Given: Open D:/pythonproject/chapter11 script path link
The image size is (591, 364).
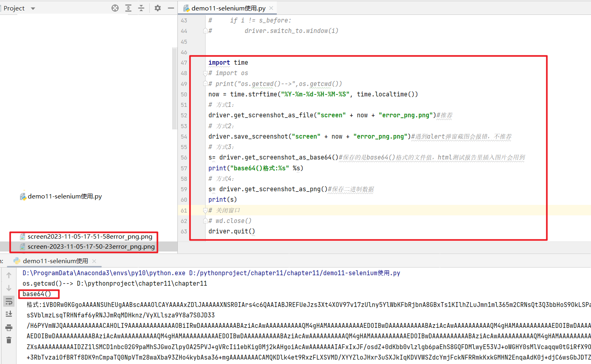Looking at the screenshot, I should click(294, 273).
